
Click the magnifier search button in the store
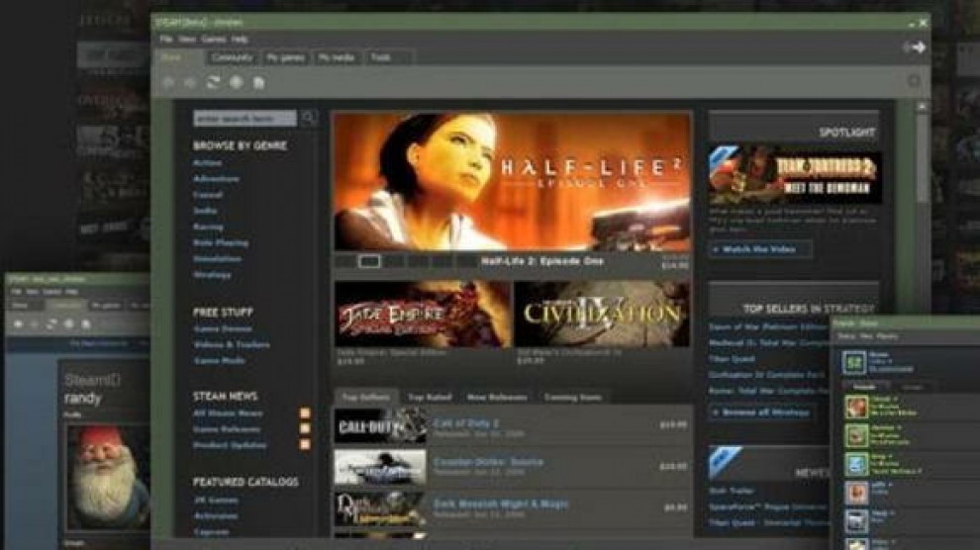309,118
